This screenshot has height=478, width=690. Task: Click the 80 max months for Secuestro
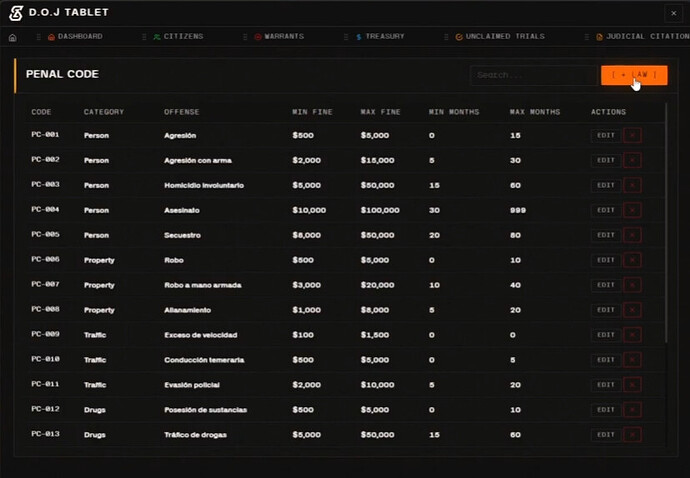pos(515,235)
